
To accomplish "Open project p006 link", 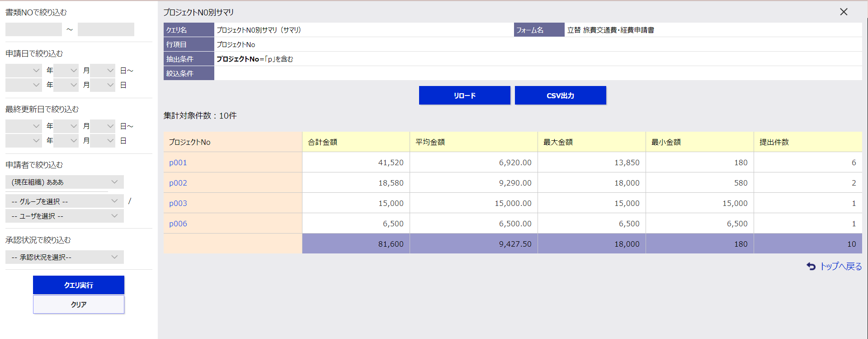I will [x=178, y=224].
